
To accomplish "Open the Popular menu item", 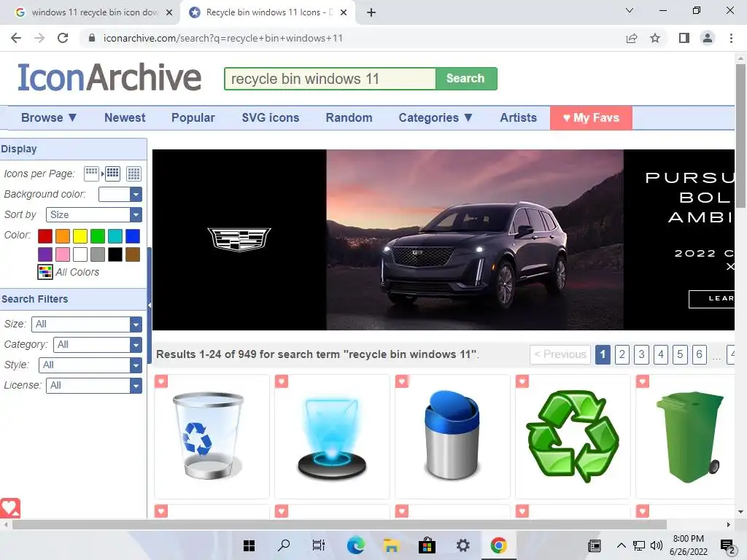I will click(193, 117).
